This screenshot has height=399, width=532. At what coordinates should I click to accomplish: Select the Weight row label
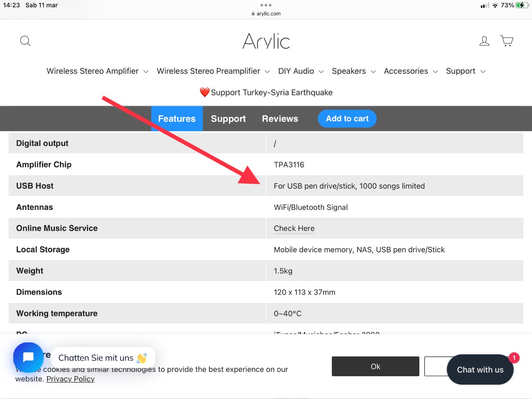pyautogui.click(x=30, y=271)
